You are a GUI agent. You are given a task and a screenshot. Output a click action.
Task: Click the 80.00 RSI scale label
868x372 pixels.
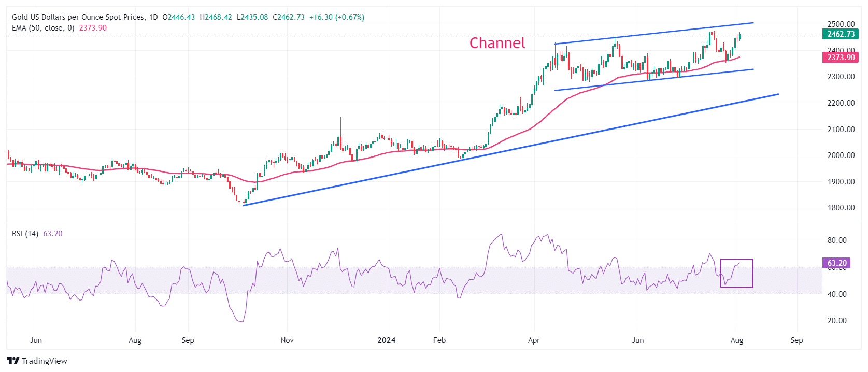coord(837,240)
